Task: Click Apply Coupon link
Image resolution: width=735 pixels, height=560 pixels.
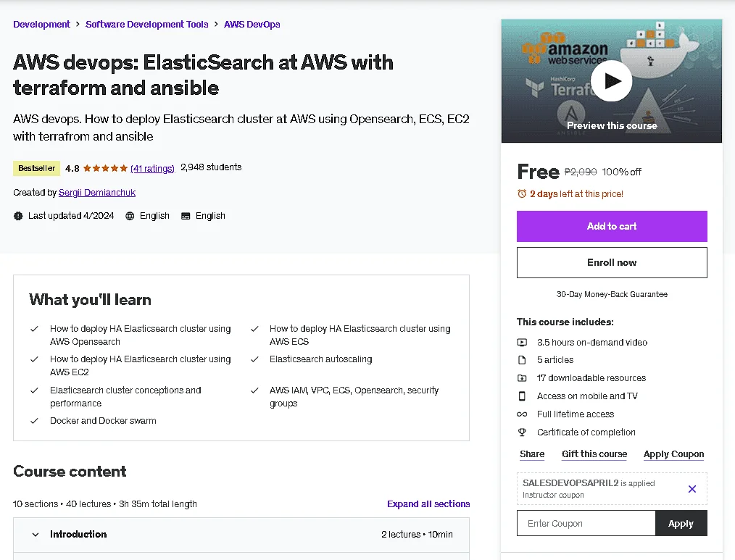Action: pos(673,454)
